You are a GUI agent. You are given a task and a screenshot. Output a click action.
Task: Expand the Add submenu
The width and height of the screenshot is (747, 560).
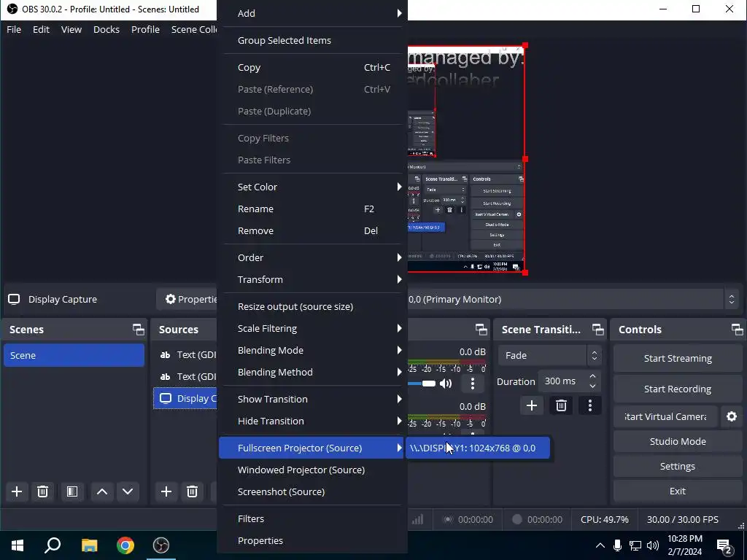coord(314,13)
